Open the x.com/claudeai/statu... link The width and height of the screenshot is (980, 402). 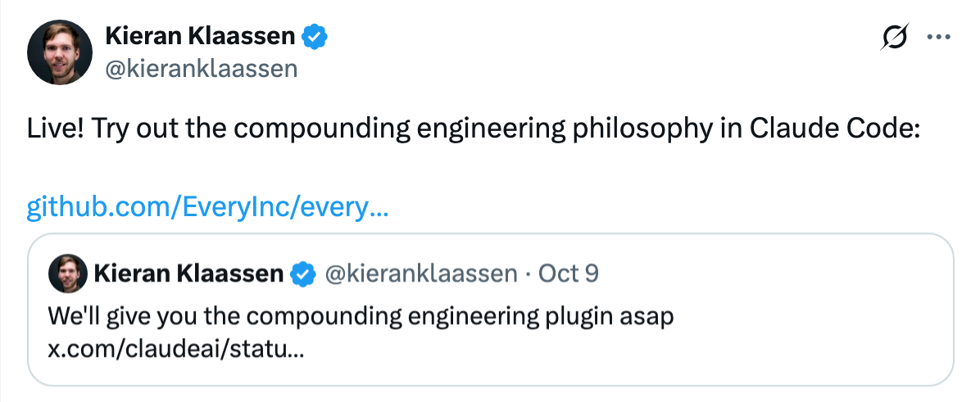tap(176, 350)
